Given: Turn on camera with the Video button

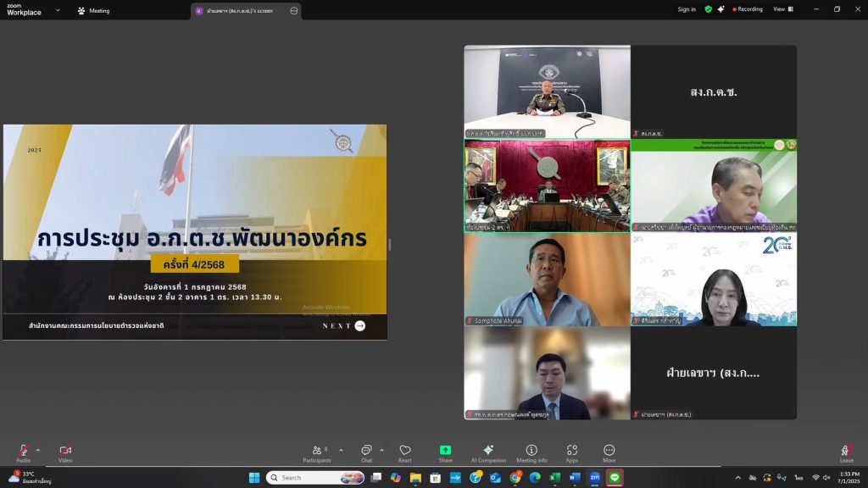Looking at the screenshot, I should (x=65, y=452).
